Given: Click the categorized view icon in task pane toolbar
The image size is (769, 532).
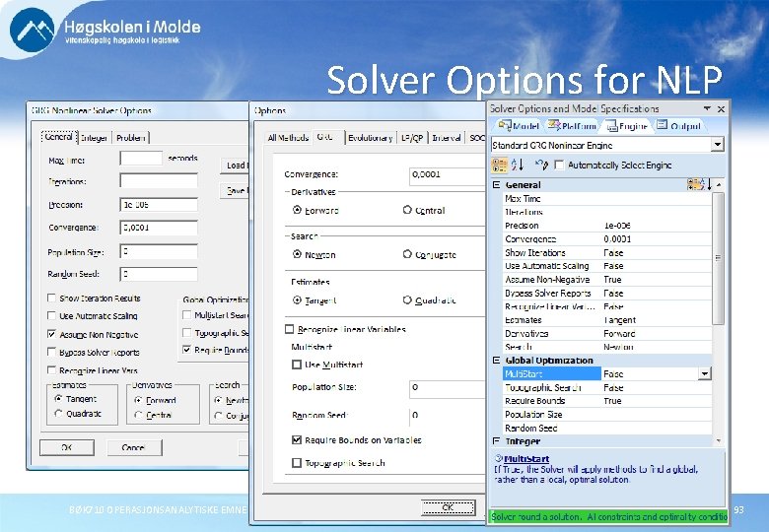Looking at the screenshot, I should [499, 166].
